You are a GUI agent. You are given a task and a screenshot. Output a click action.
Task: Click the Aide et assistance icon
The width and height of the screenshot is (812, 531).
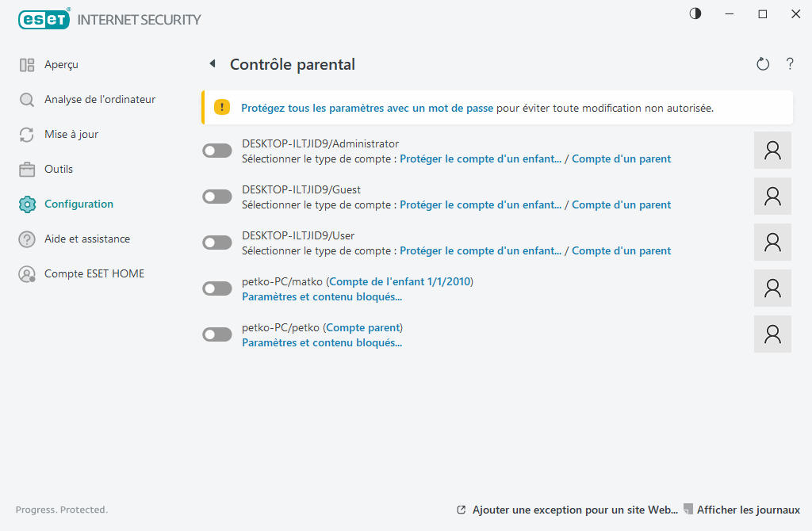[x=26, y=239]
